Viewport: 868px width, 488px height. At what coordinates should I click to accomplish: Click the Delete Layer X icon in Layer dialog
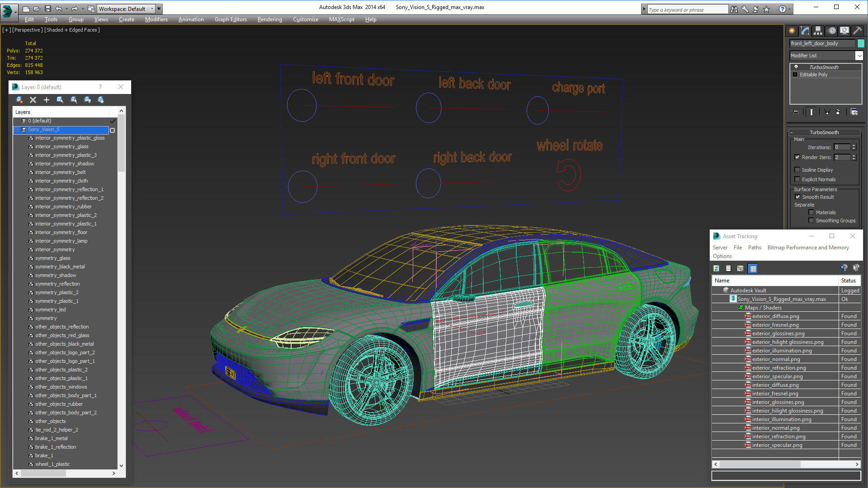[33, 100]
